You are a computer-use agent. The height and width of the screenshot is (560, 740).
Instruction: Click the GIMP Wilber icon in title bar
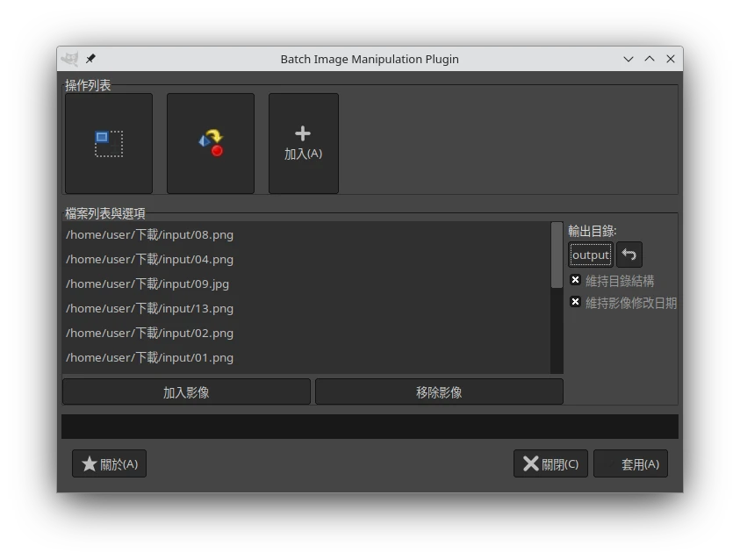pyautogui.click(x=69, y=59)
